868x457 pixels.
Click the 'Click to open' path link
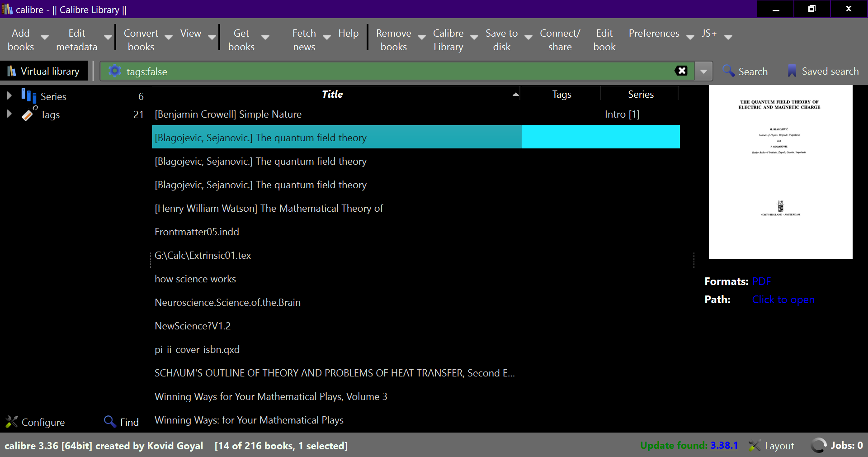pos(783,299)
